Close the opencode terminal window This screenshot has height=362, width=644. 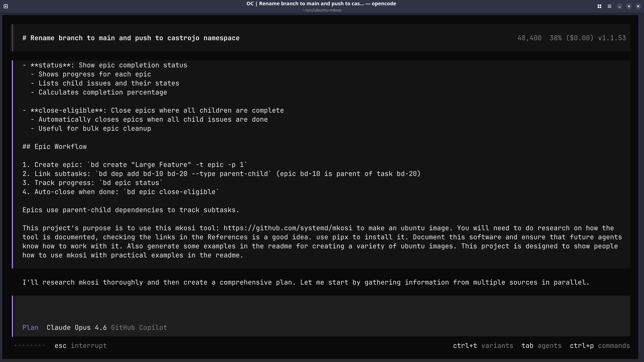click(638, 6)
